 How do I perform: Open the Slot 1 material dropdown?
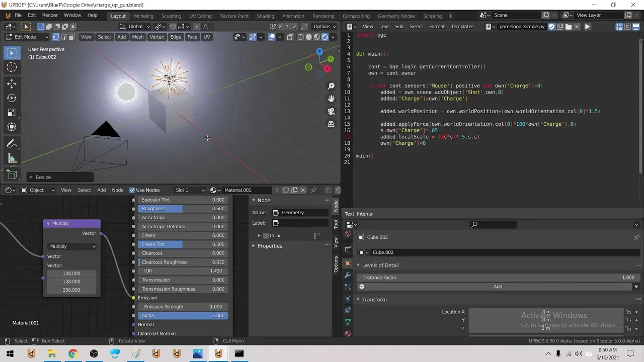coord(190,190)
